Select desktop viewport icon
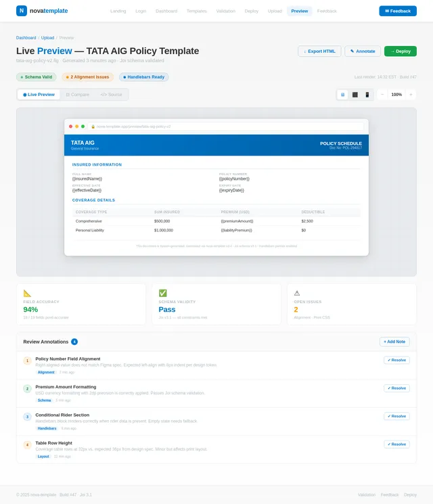Image resolution: width=433 pixels, height=504 pixels. click(x=342, y=95)
